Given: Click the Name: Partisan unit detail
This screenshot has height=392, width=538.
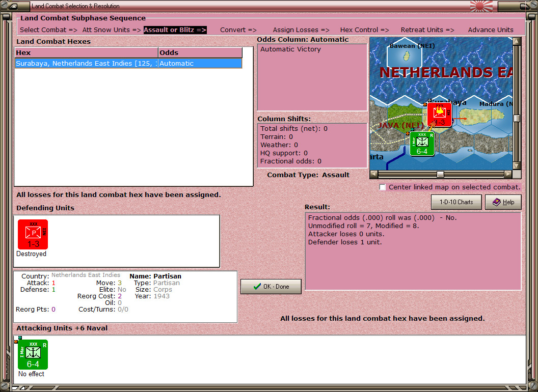Looking at the screenshot, I should pos(155,276).
